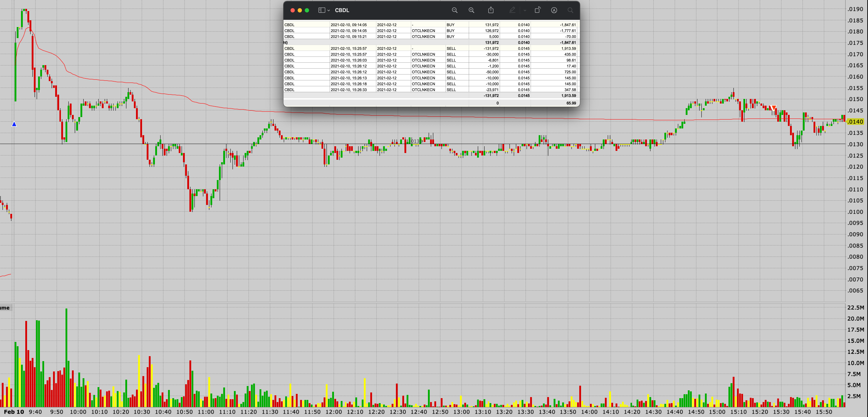
Task: Click the 12:00 time axis label
Action: point(334,412)
